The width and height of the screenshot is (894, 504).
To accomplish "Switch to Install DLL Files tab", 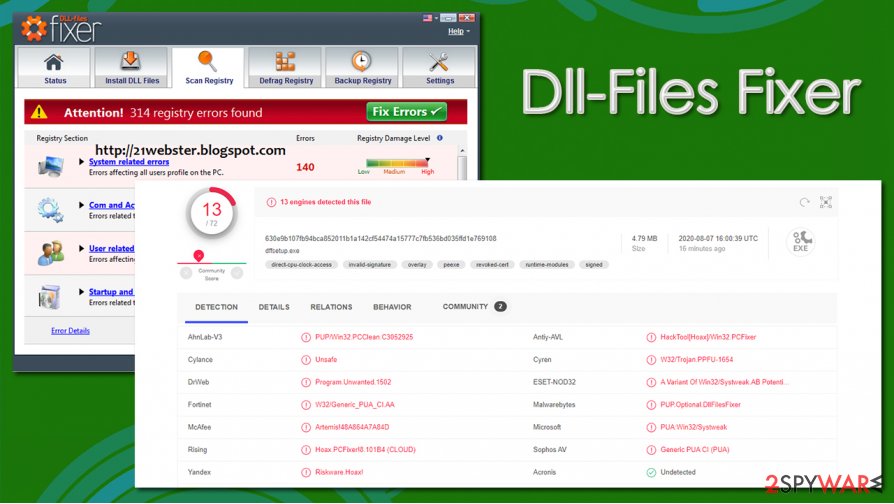I will pos(131,67).
